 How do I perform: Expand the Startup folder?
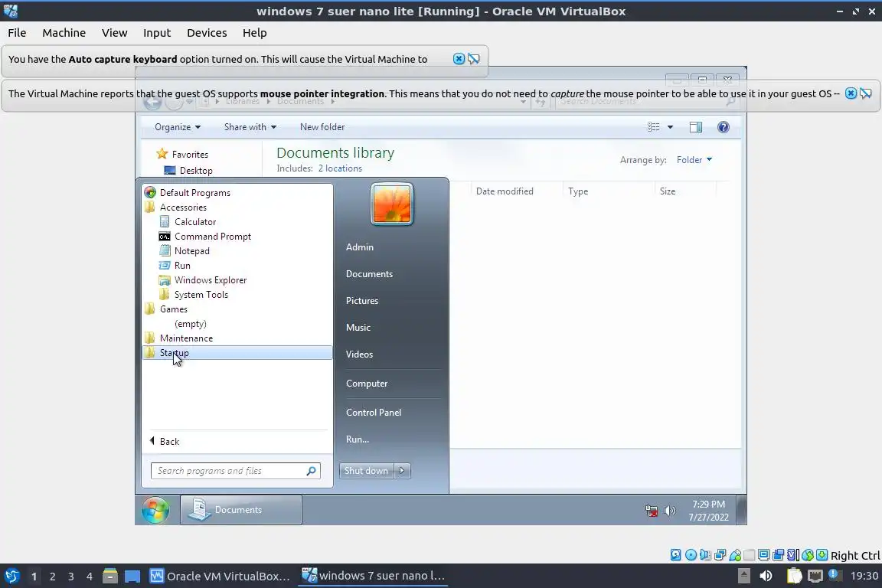point(237,353)
